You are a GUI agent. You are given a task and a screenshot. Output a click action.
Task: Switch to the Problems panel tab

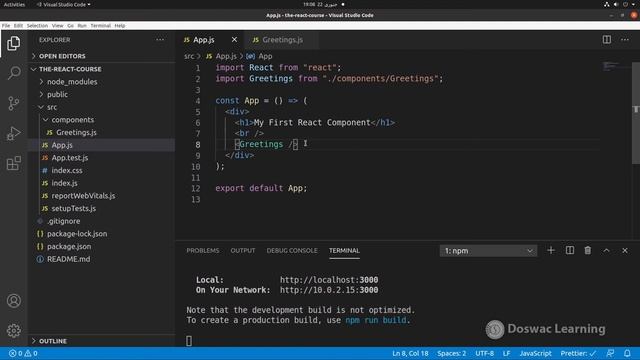[x=202, y=251]
